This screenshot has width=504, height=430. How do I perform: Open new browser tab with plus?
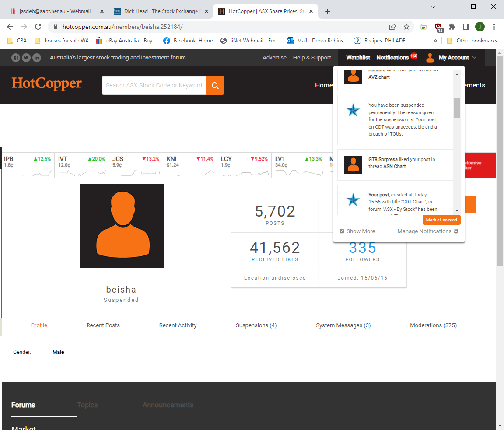328,11
